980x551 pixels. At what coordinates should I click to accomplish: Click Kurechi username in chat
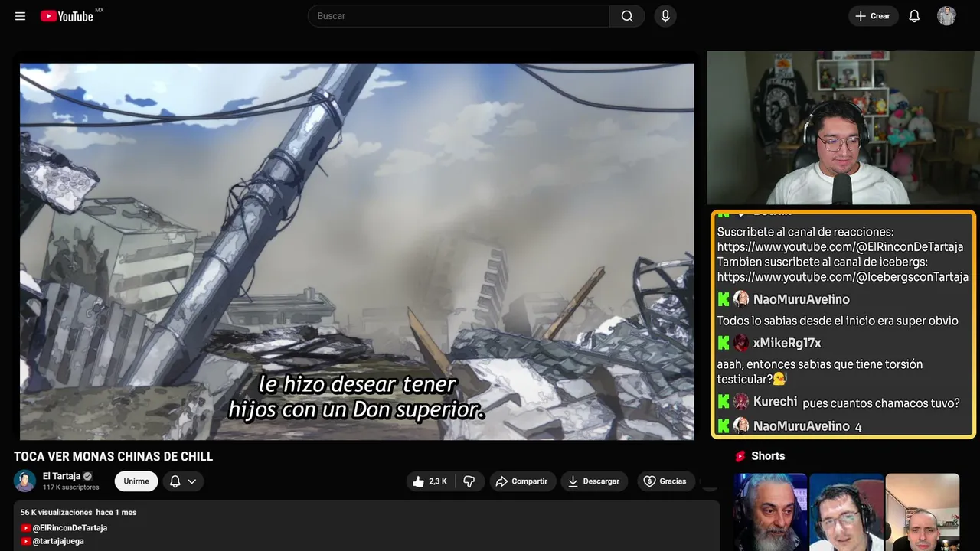(775, 401)
